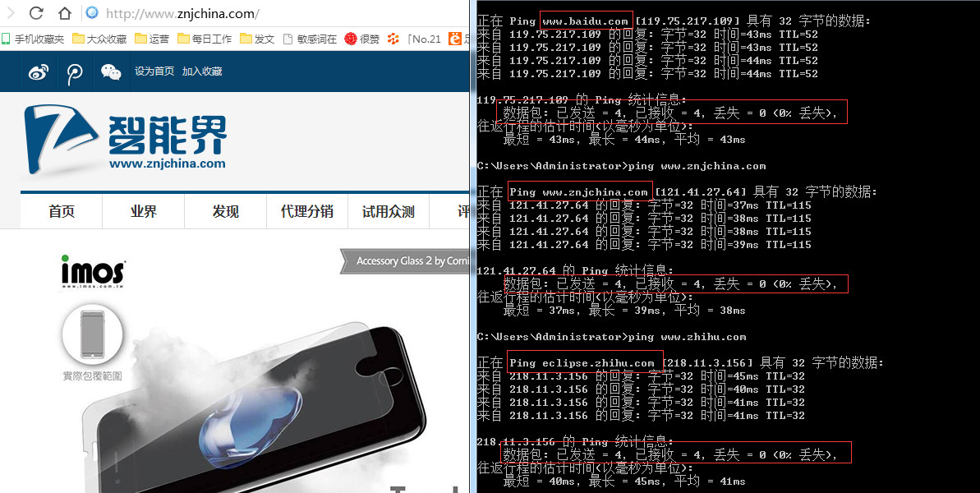The height and width of the screenshot is (493, 980).
Task: Open the 手机收藏夹 mobile bookmarks
Action: (x=33, y=39)
